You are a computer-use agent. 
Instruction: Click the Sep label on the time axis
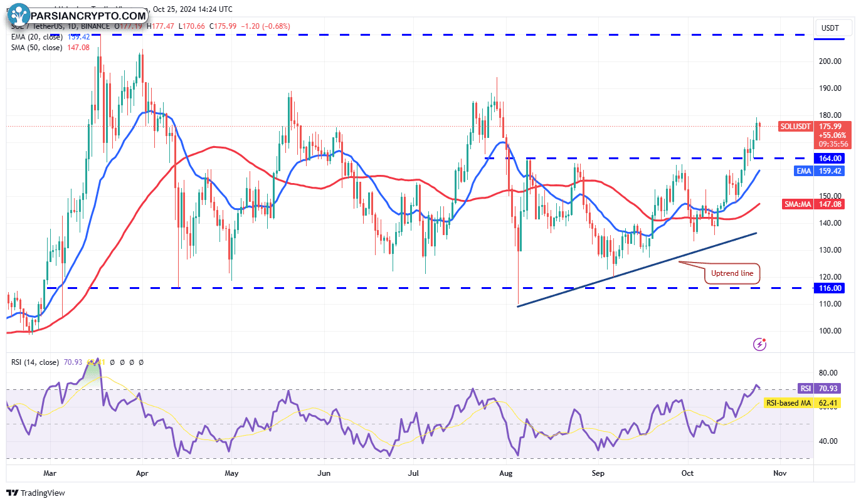pos(598,473)
